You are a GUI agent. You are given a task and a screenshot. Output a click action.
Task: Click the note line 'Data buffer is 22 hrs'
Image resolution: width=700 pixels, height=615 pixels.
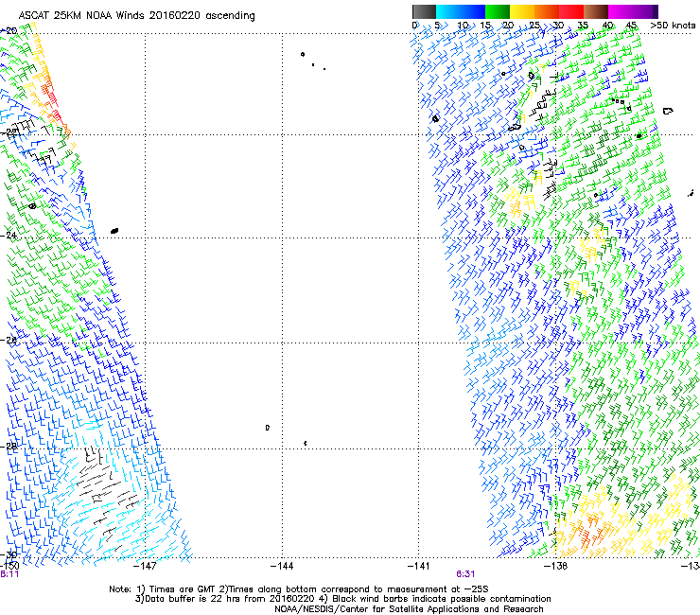point(342,599)
